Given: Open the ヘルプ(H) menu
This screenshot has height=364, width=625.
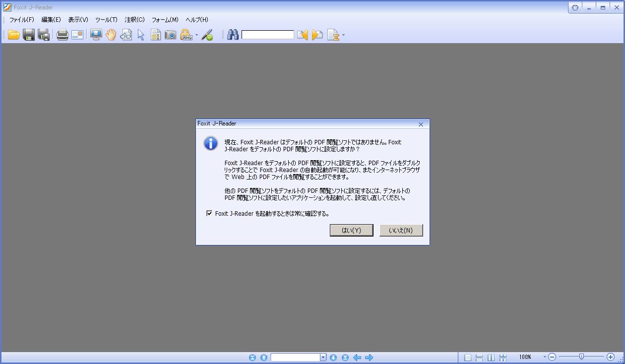Looking at the screenshot, I should pyautogui.click(x=197, y=20).
